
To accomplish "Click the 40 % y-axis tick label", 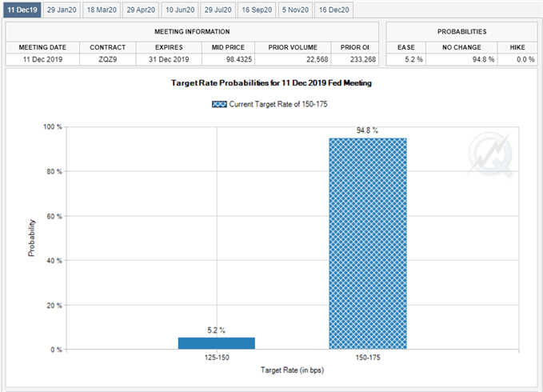I will click(54, 261).
